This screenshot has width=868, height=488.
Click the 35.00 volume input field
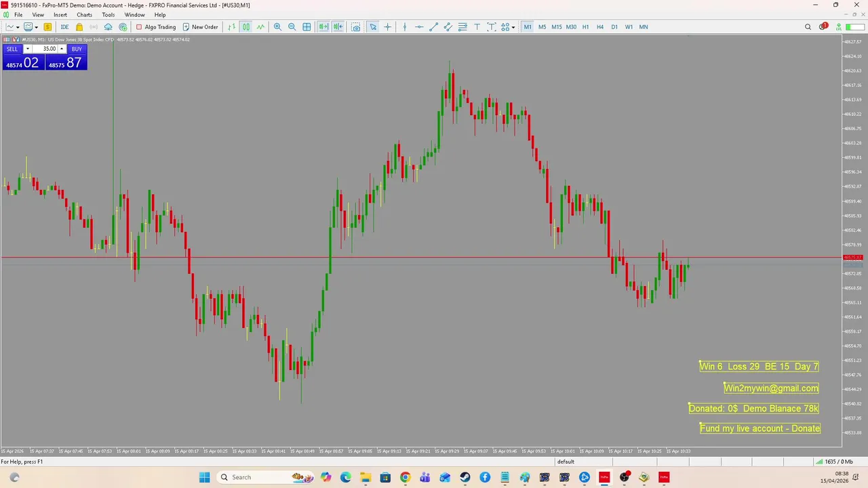45,49
